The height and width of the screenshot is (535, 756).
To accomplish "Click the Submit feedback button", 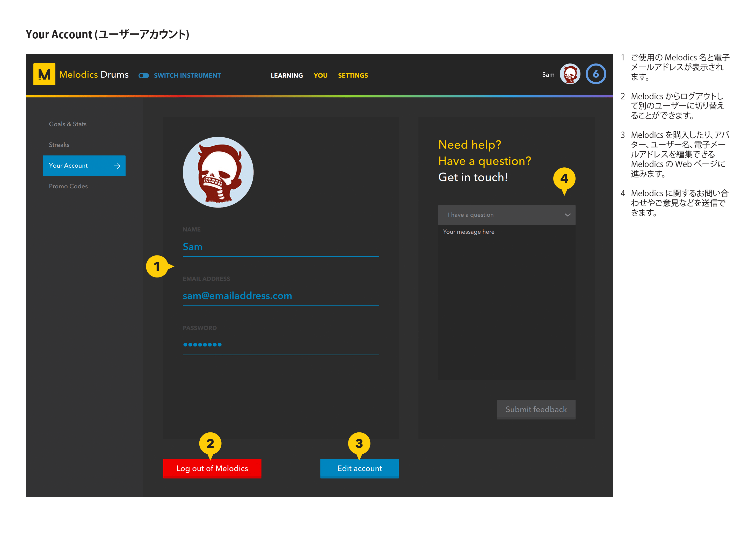I will pyautogui.click(x=536, y=410).
